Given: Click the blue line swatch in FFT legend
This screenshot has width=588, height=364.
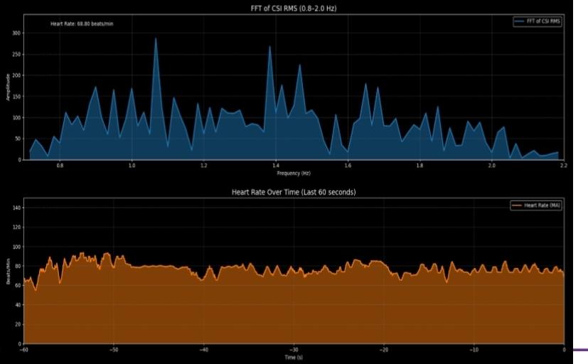Looking at the screenshot, I should pos(519,22).
